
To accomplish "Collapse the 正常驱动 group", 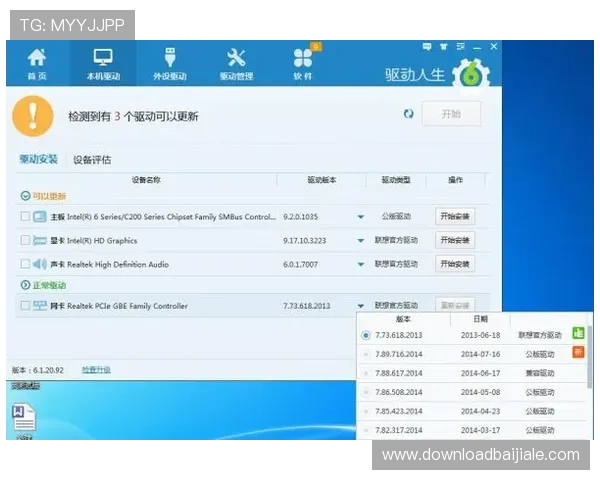I will pyautogui.click(x=25, y=285).
